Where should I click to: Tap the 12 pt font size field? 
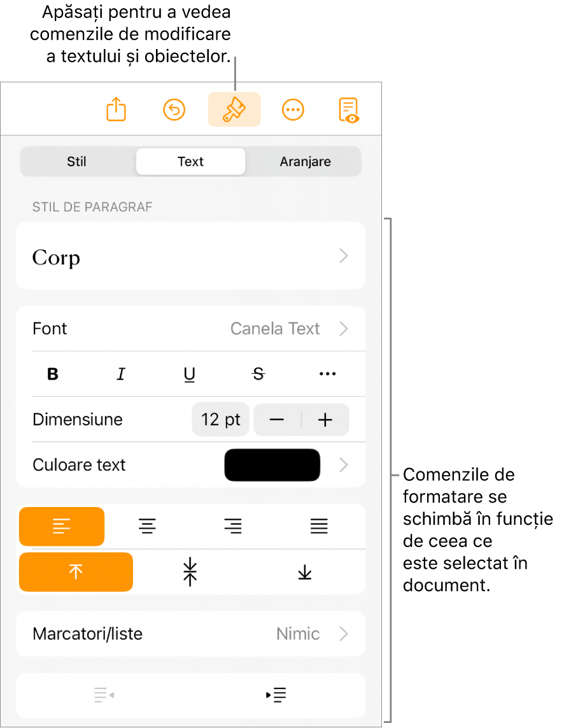tap(221, 420)
